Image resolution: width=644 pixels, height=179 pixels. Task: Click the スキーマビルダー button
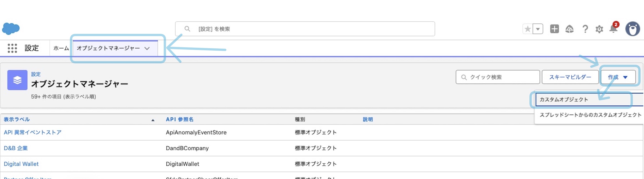tap(570, 77)
